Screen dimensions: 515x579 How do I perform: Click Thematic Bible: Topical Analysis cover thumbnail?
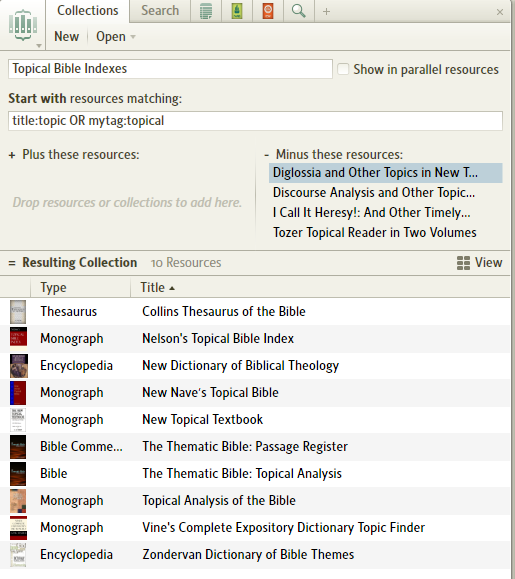(18, 474)
